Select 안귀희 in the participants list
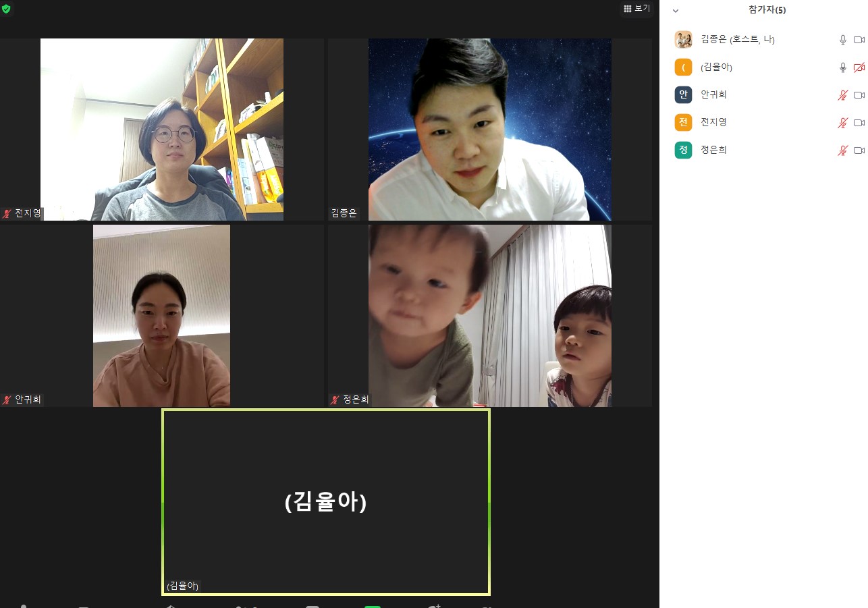Screen dimensions: 868x608 pos(763,95)
